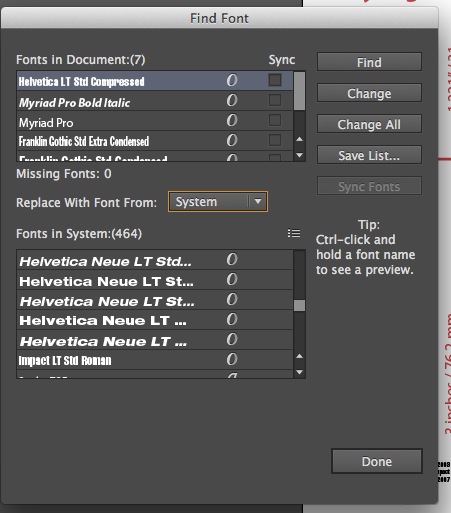Click the system fonts scrollbar thumb
The image size is (451, 513).
click(300, 305)
